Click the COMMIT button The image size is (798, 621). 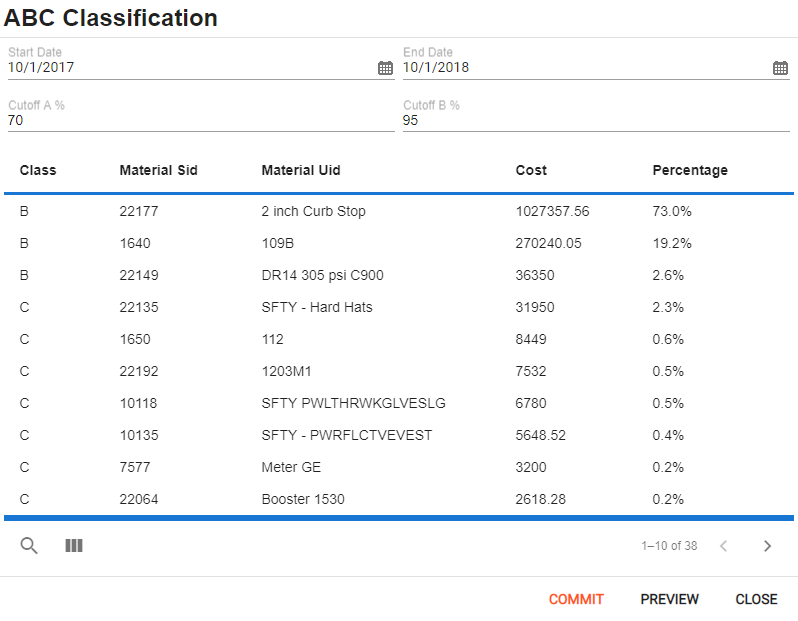point(576,599)
